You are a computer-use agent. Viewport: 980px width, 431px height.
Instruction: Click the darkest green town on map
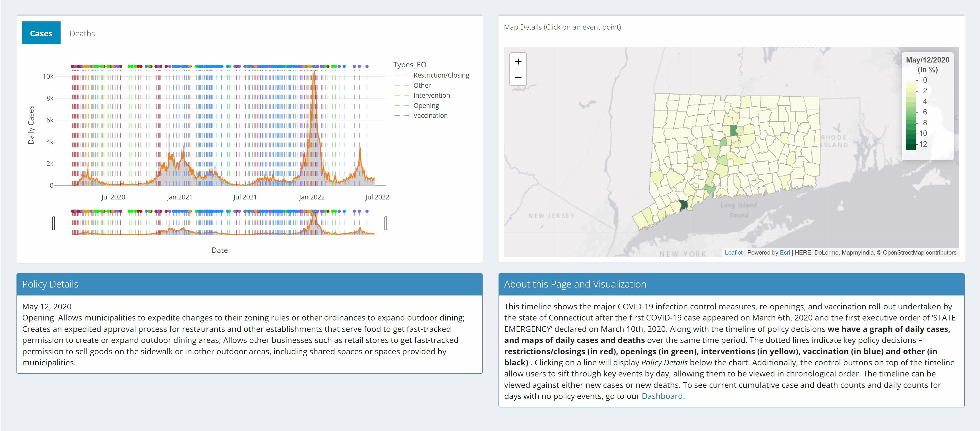point(683,206)
